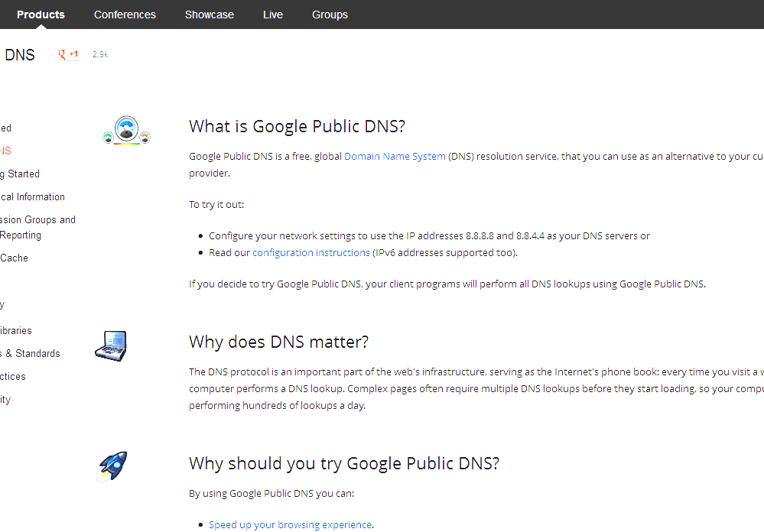Image resolution: width=764 pixels, height=532 pixels.
Task: Open the Products tab in top navigation
Action: pyautogui.click(x=41, y=15)
